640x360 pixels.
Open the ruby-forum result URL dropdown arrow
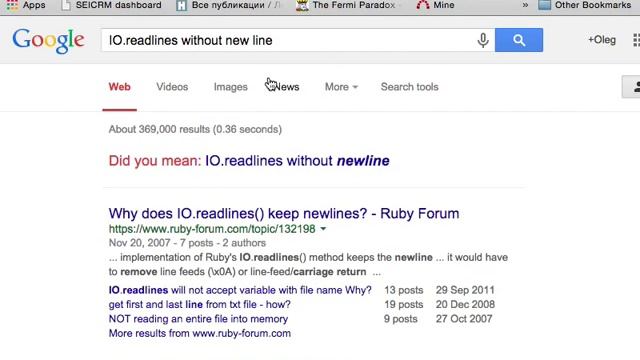[323, 229]
